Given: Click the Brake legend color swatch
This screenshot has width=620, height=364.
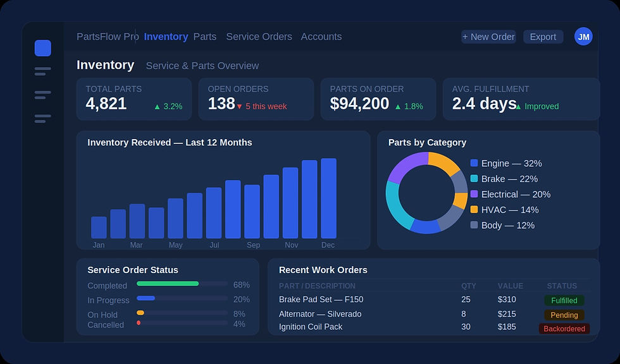Looking at the screenshot, I should pyautogui.click(x=474, y=178).
